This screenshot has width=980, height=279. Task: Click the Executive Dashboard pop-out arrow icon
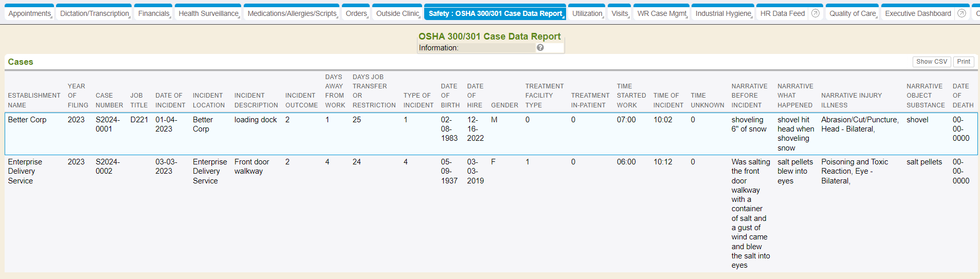(x=961, y=13)
